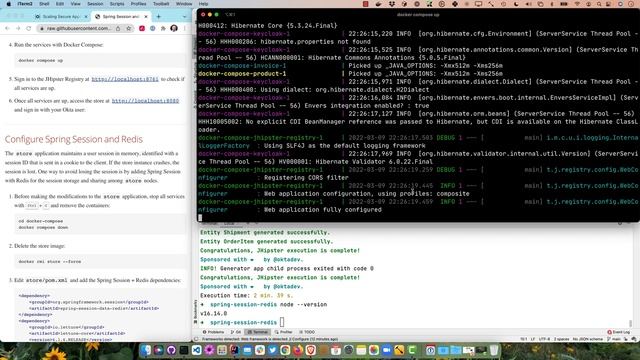Open the Toolbelt menu
Screen dimensions: 640x360
[161, 4]
